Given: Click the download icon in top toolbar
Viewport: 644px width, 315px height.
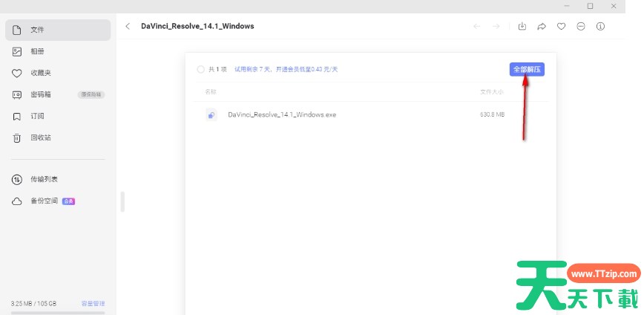Looking at the screenshot, I should point(522,26).
